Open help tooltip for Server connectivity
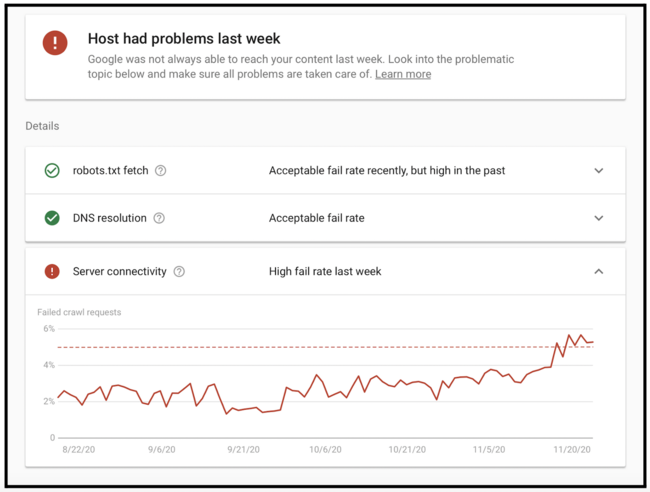650x492 pixels. pyautogui.click(x=179, y=271)
